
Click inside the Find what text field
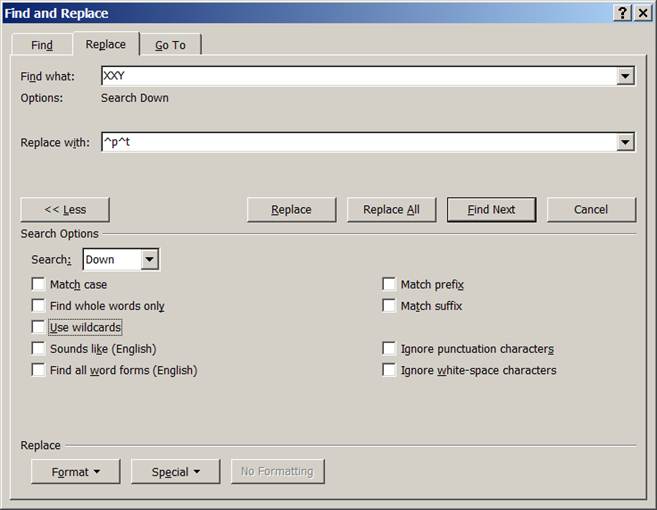[358, 76]
